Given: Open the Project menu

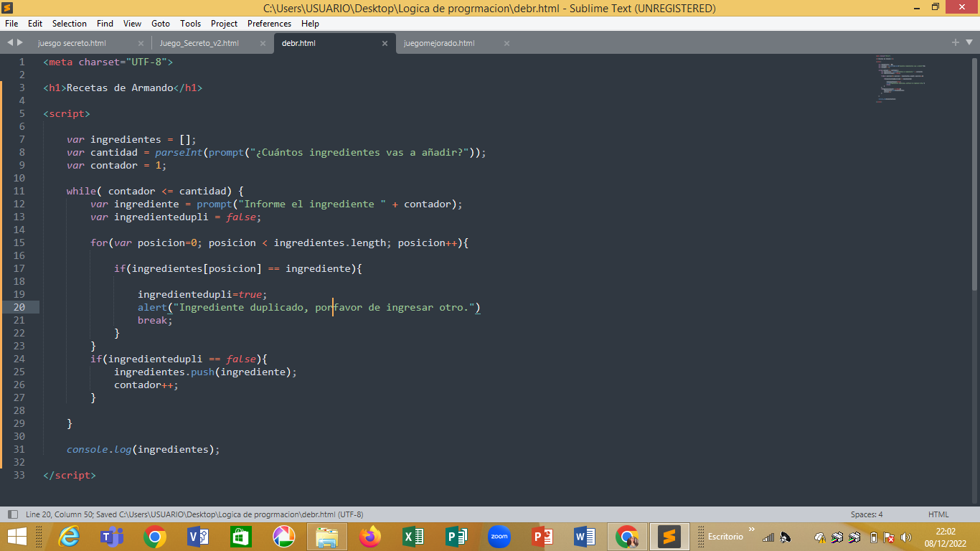Looking at the screenshot, I should click(225, 24).
